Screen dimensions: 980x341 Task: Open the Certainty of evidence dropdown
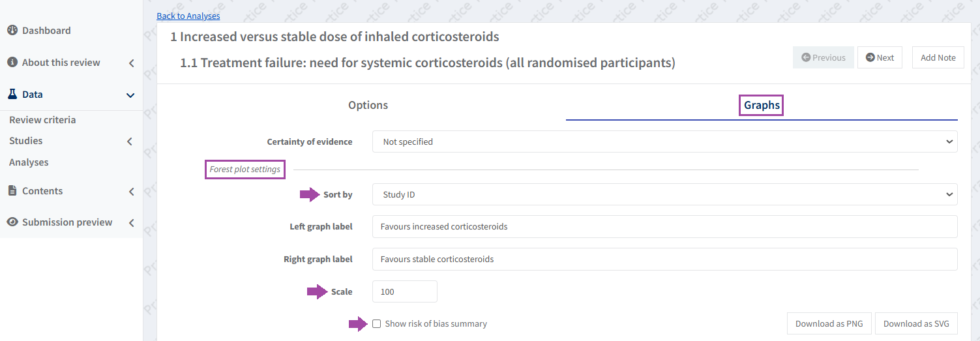[664, 141]
